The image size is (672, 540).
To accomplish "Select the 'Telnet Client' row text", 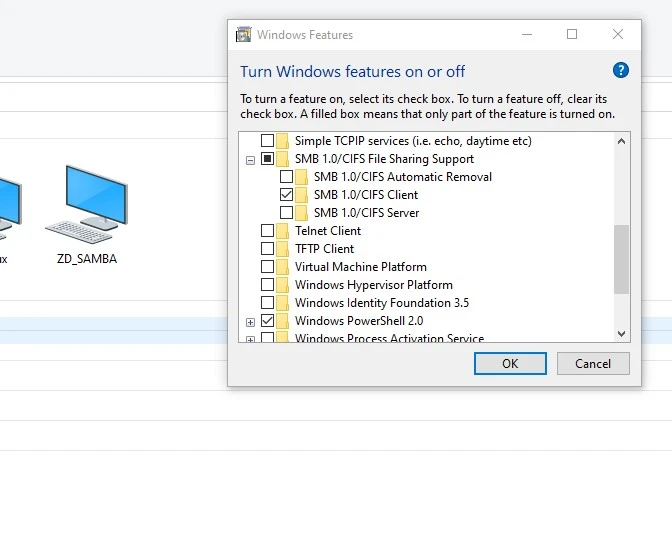I will point(328,231).
